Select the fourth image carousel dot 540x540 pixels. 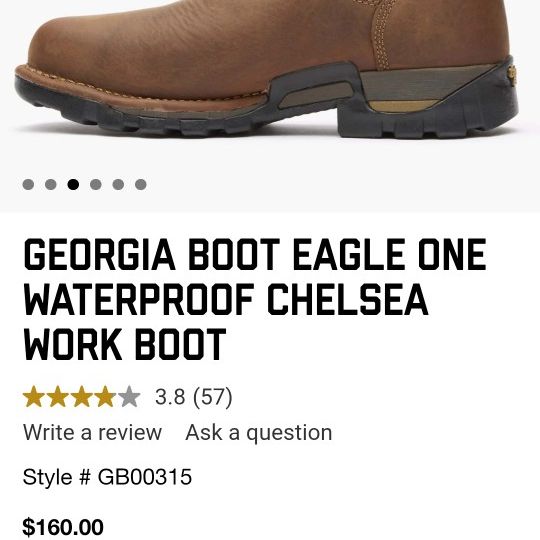pyautogui.click(x=96, y=184)
